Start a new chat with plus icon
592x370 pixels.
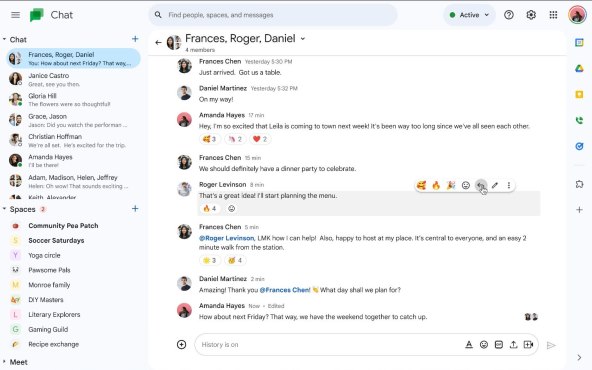(x=135, y=39)
